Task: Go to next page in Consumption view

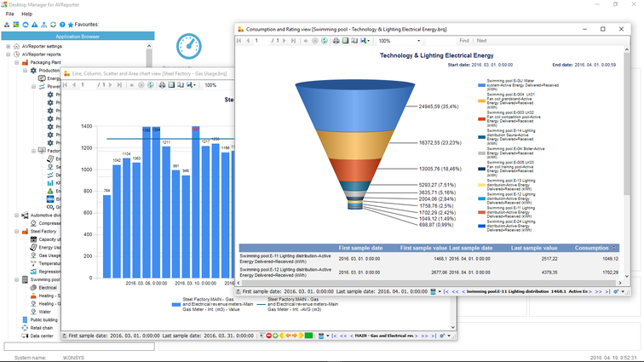Action: (x=285, y=41)
